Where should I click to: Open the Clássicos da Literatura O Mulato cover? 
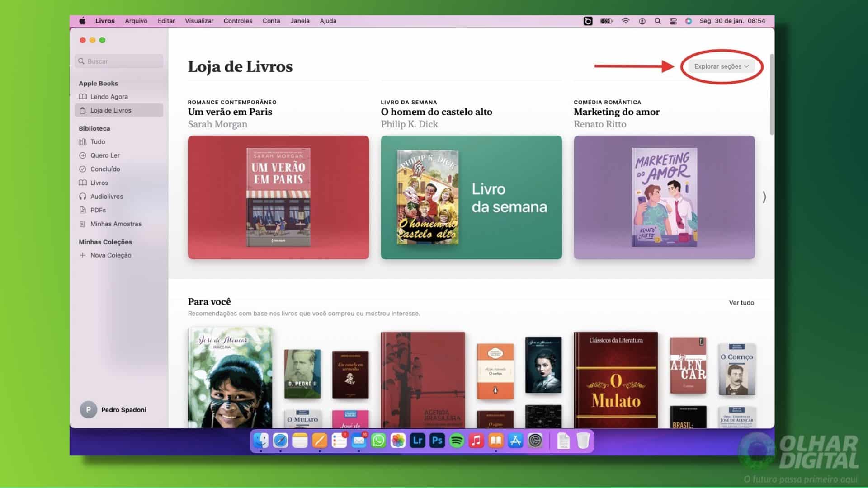point(616,380)
